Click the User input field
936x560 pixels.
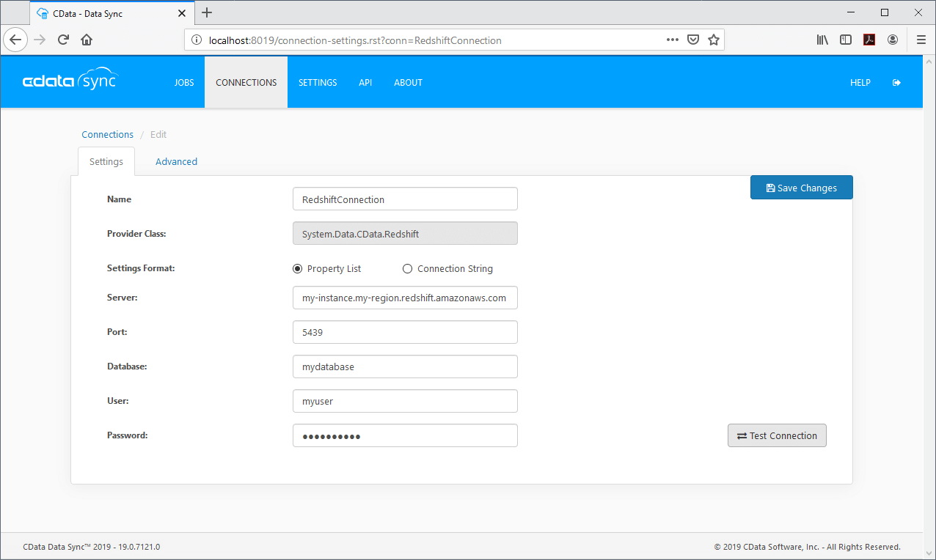[x=405, y=401]
